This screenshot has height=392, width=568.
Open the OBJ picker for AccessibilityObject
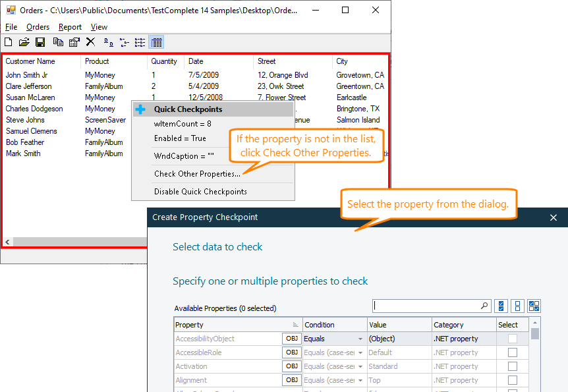(x=291, y=339)
